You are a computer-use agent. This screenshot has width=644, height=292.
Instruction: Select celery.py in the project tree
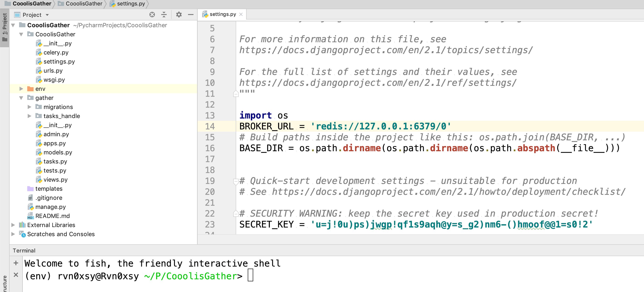tap(56, 52)
